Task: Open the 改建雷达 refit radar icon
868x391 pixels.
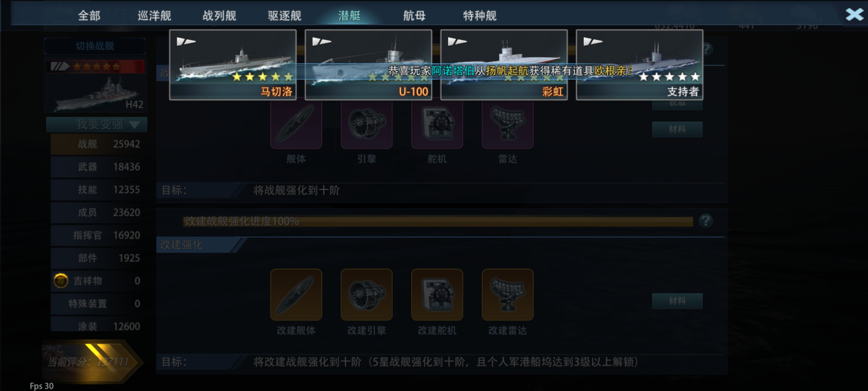Action: (x=507, y=294)
